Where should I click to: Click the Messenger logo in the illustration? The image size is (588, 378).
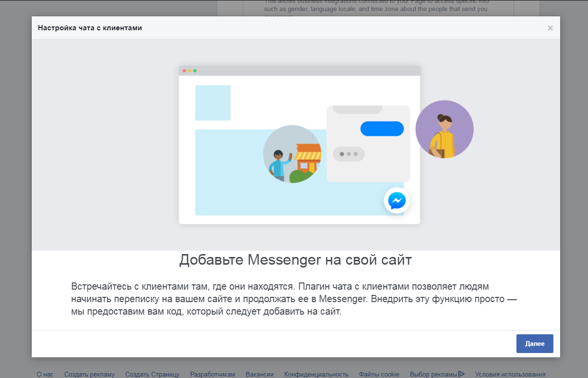click(x=397, y=200)
